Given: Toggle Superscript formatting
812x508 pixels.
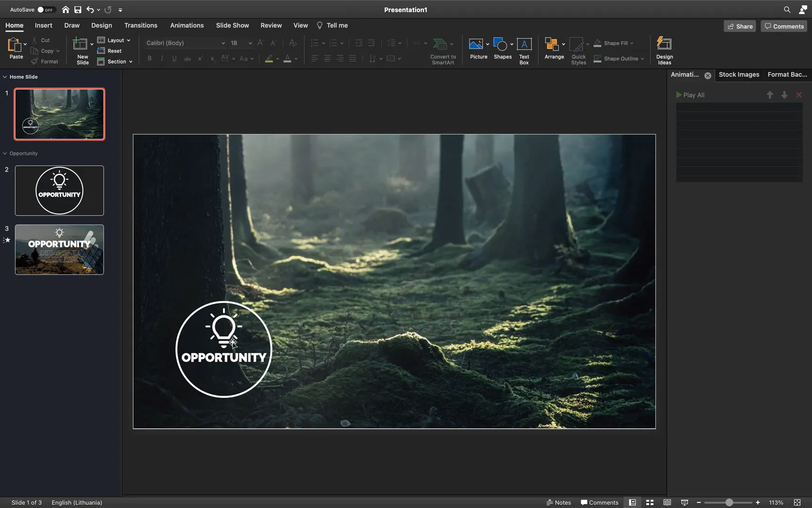Looking at the screenshot, I should coord(200,58).
